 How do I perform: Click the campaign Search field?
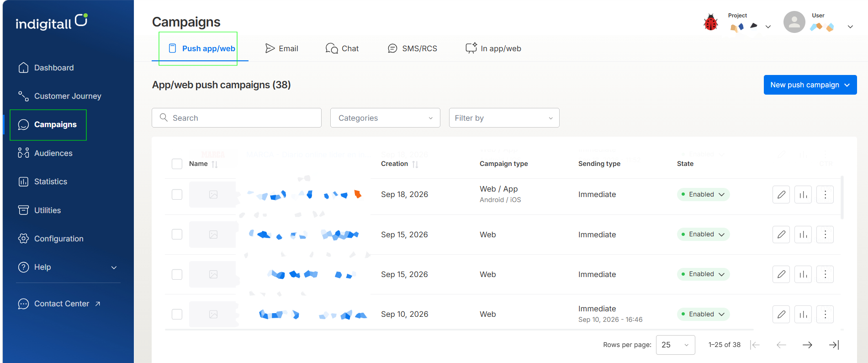click(x=237, y=118)
